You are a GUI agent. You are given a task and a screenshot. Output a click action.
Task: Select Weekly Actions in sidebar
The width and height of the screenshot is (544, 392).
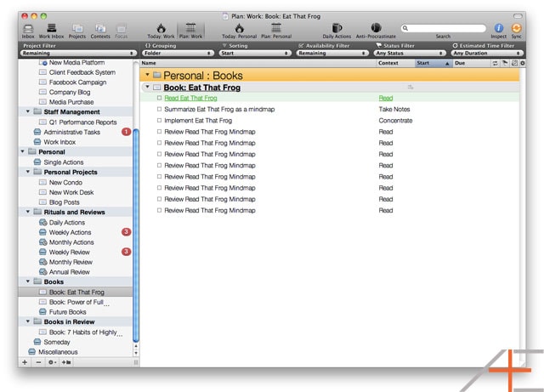pos(70,232)
